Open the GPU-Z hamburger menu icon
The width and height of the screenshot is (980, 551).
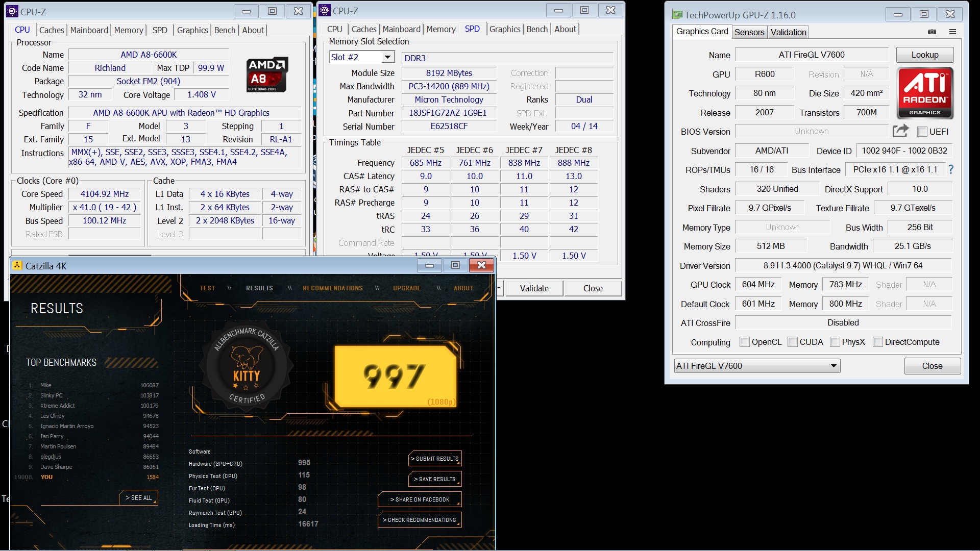952,32
